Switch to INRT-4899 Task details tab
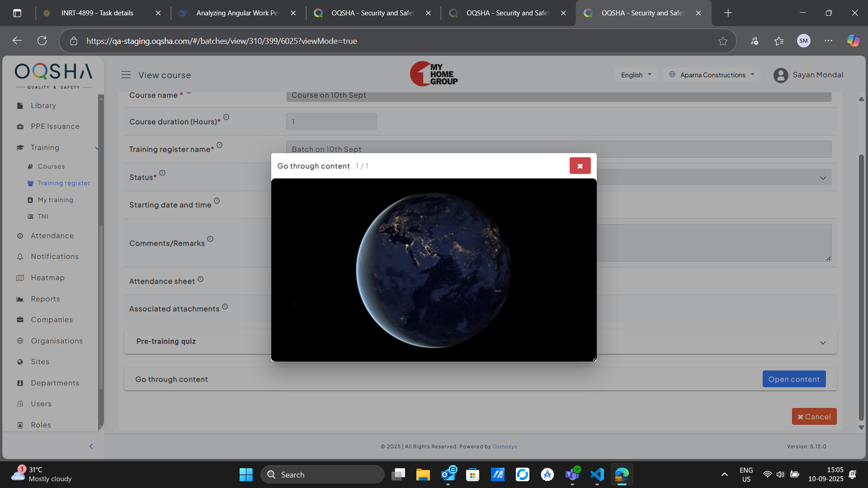 click(x=97, y=13)
